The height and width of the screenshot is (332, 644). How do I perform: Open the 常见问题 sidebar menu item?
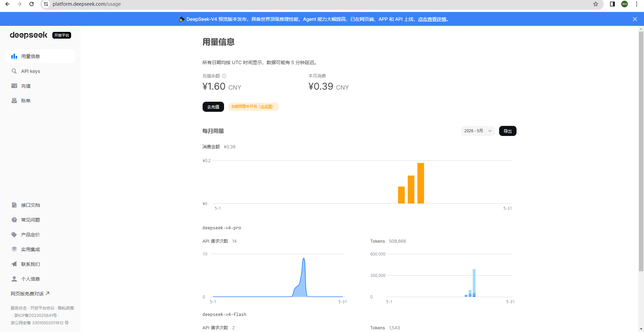point(40,220)
